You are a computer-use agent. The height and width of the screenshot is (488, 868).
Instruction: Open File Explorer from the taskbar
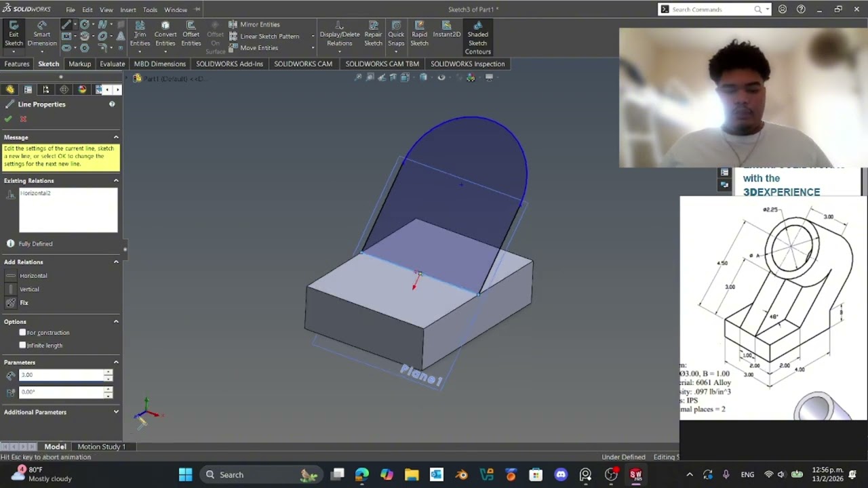point(412,474)
